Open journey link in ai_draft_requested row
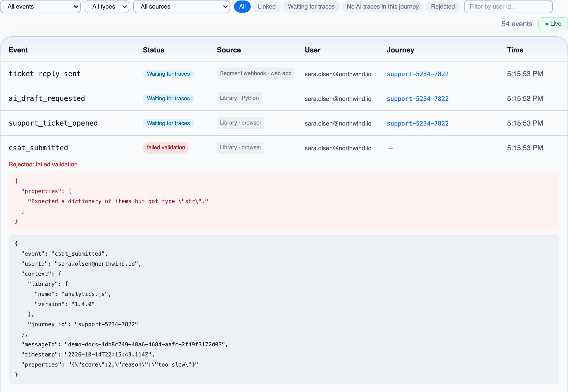Viewport: 568px width, 392px height. [418, 99]
